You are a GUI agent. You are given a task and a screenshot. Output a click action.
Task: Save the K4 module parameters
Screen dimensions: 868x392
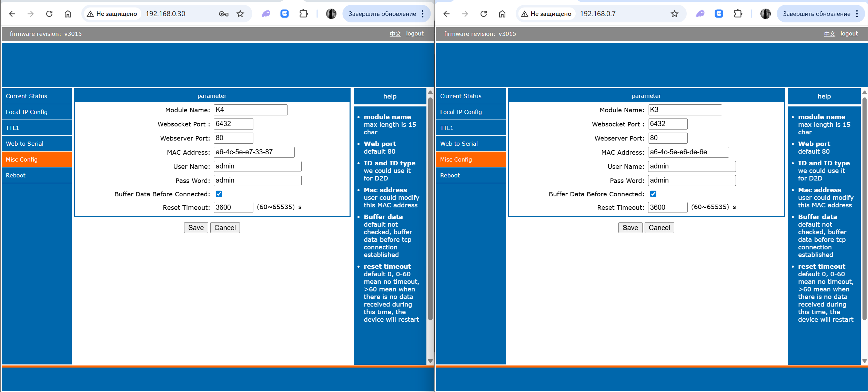tap(196, 228)
